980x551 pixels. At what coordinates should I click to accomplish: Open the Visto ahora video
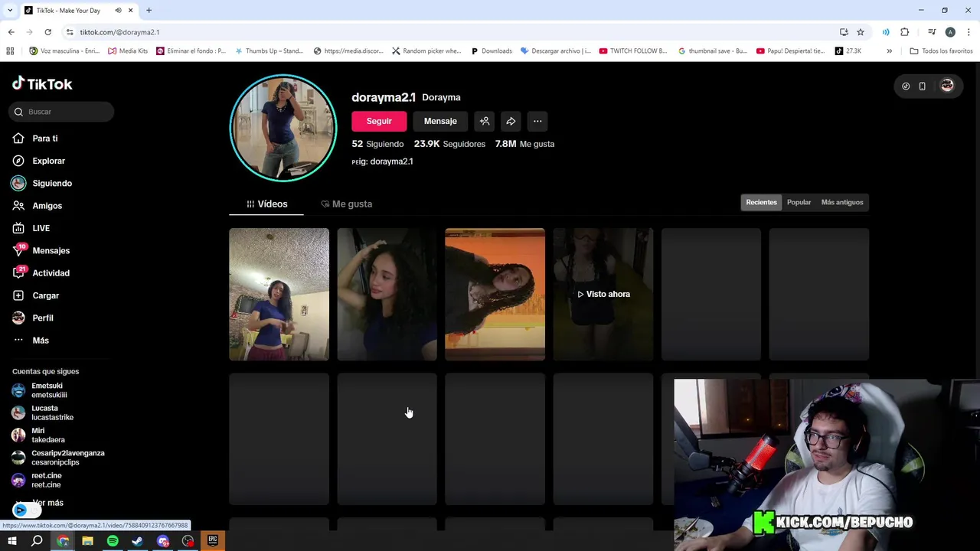(603, 294)
